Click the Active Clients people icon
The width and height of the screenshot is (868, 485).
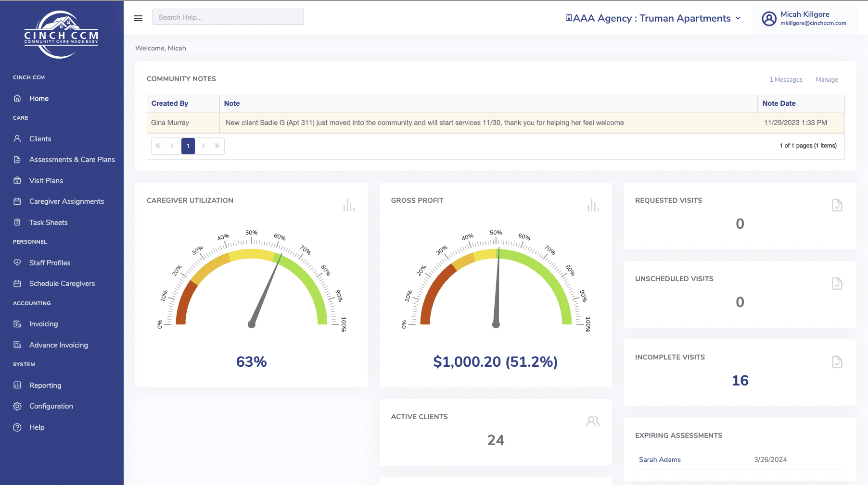coord(593,422)
